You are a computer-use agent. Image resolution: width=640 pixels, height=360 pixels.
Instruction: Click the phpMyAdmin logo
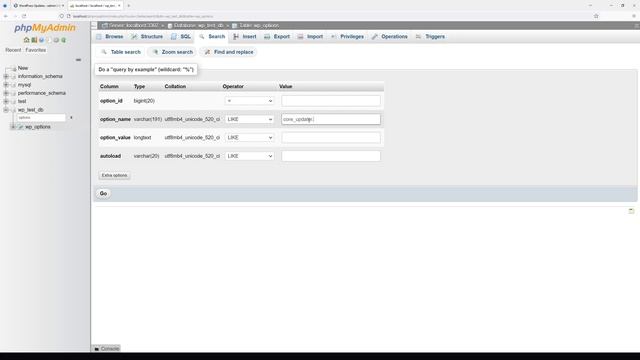click(45, 28)
